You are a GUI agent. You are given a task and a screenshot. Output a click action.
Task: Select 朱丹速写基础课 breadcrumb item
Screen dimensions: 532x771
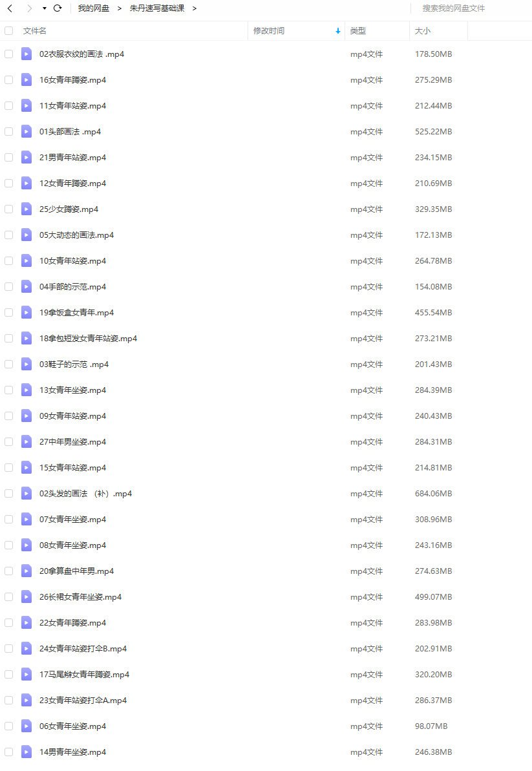coord(157,8)
